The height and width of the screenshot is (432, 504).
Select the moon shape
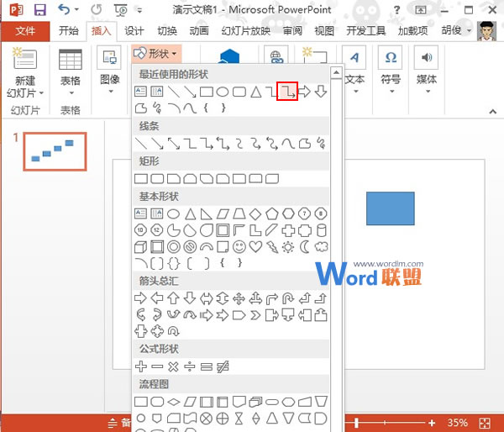click(304, 247)
